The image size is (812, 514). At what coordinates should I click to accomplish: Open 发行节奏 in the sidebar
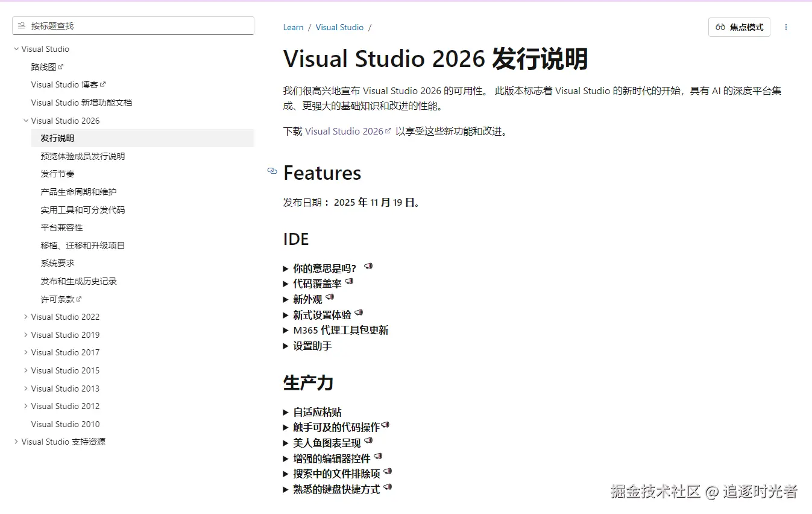[x=58, y=174]
